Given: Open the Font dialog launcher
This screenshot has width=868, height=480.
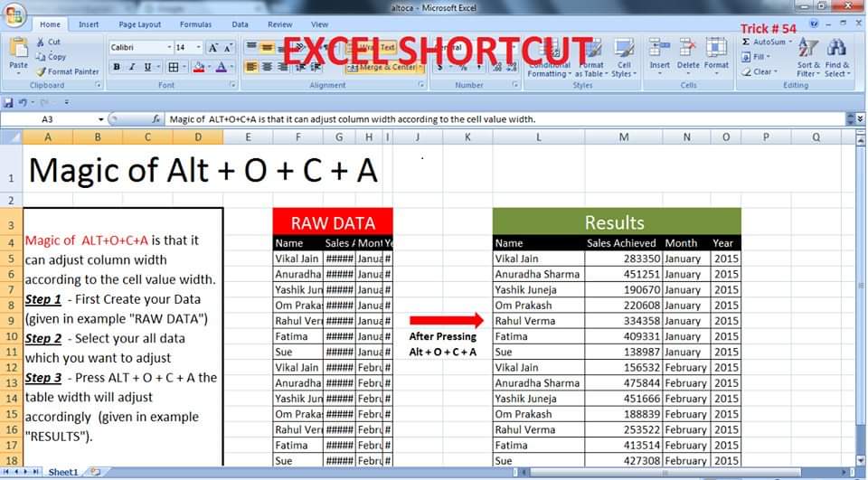Looking at the screenshot, I should pyautogui.click(x=232, y=85).
